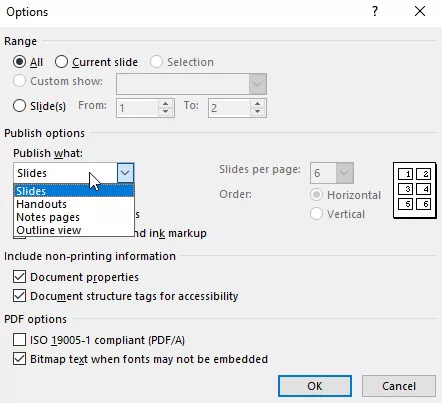Screen dimensions: 442x403
Task: Confirm with the OK button
Action: click(x=315, y=386)
